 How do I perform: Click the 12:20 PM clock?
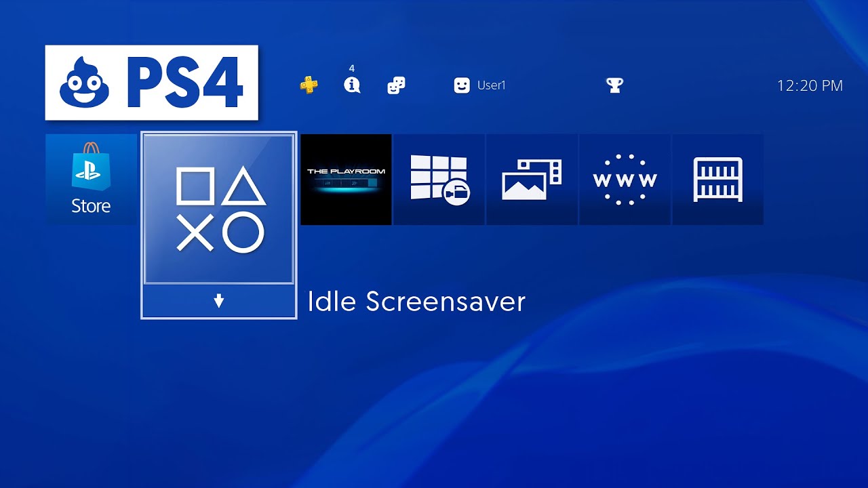(x=810, y=85)
